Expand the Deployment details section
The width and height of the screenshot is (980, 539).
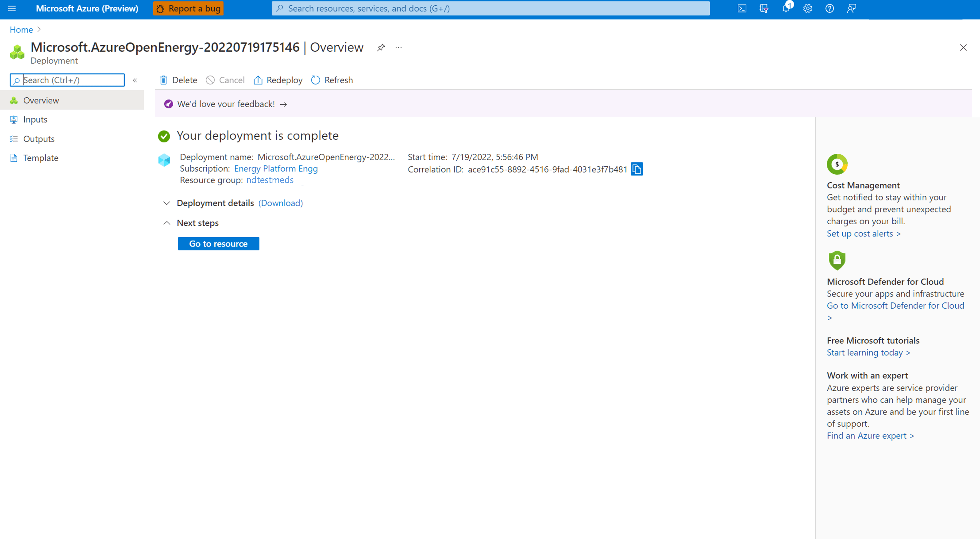coord(167,203)
